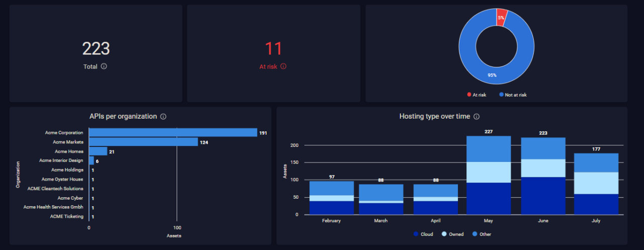Click the info icon beside At risk
Image resolution: width=644 pixels, height=250 pixels.
point(283,66)
